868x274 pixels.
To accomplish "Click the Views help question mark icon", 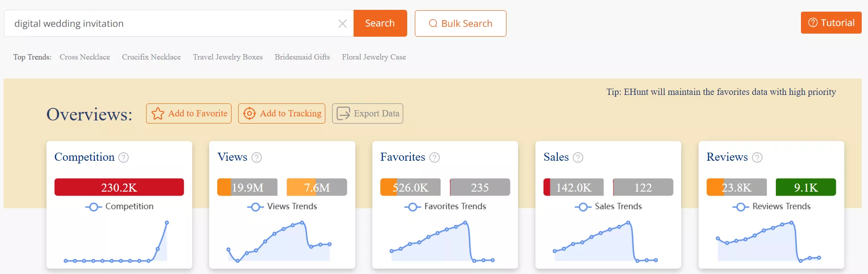I will point(257,158).
